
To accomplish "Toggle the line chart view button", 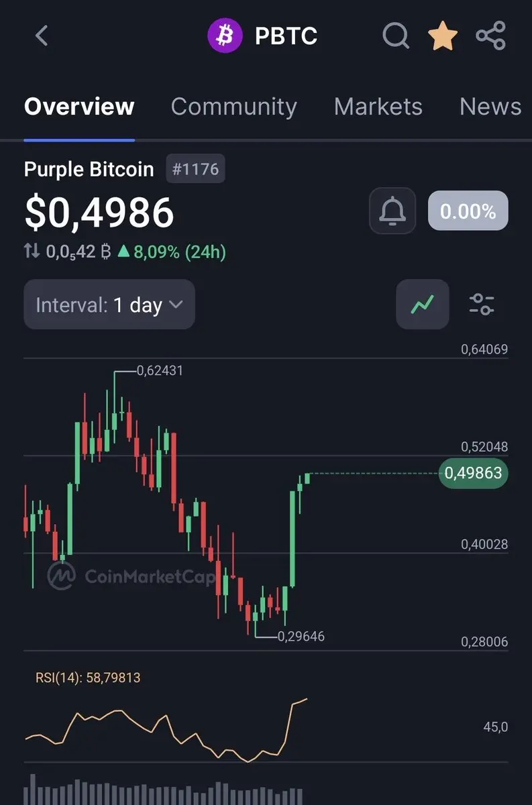I will (422, 304).
